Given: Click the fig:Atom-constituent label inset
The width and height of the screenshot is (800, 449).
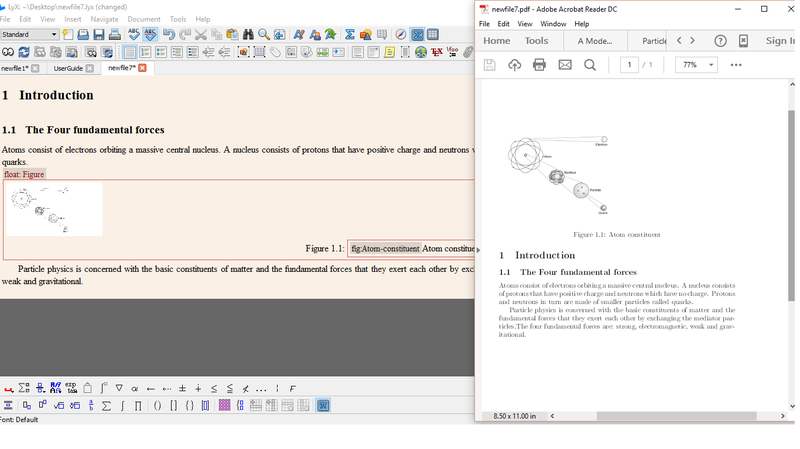Looking at the screenshot, I should pos(385,248).
